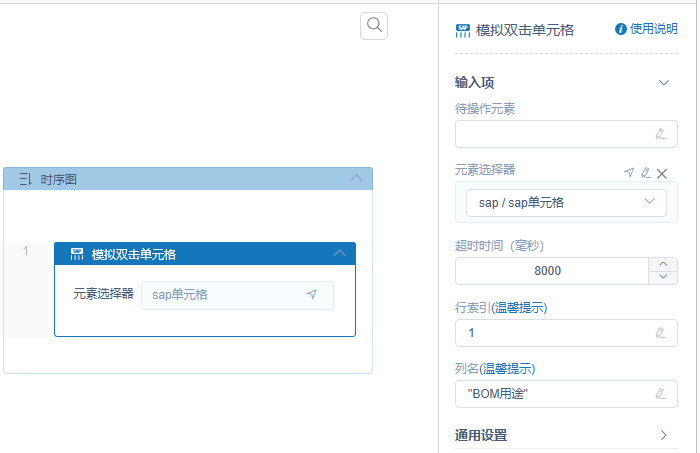Remove element selector with the X icon
This screenshot has width=700, height=453.
coord(661,173)
